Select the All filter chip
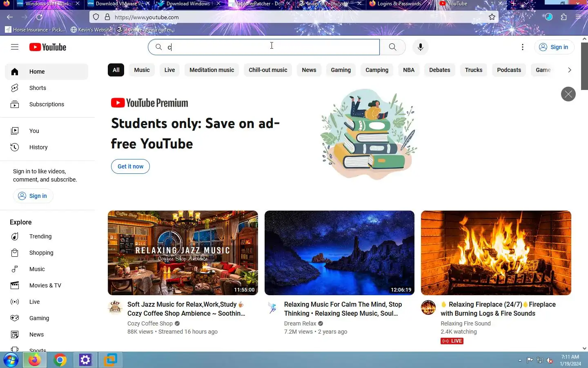The height and width of the screenshot is (368, 588). [116, 70]
